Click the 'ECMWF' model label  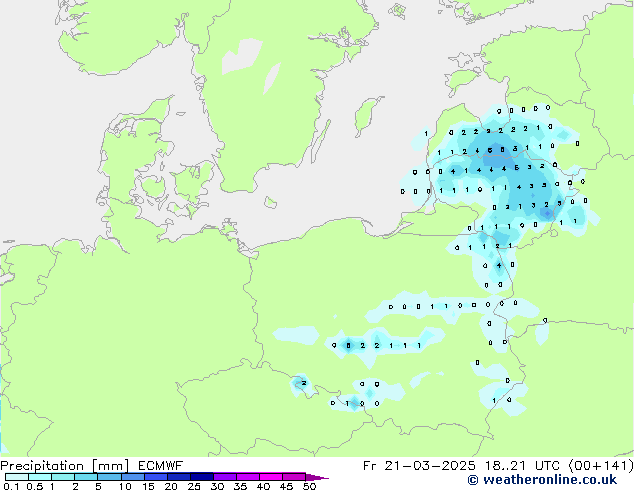pos(161,466)
